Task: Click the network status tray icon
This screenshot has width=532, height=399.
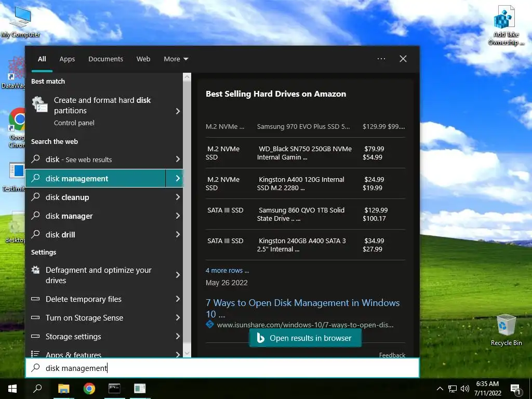Action: 453,389
